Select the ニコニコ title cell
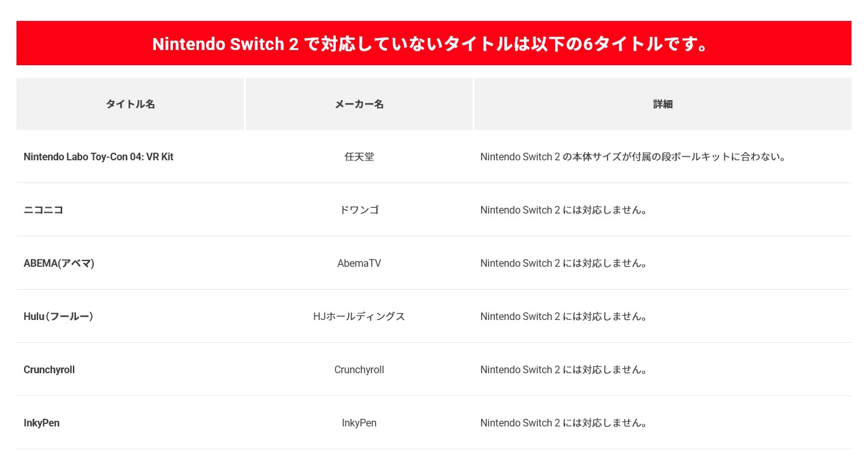The height and width of the screenshot is (467, 868). pos(43,210)
